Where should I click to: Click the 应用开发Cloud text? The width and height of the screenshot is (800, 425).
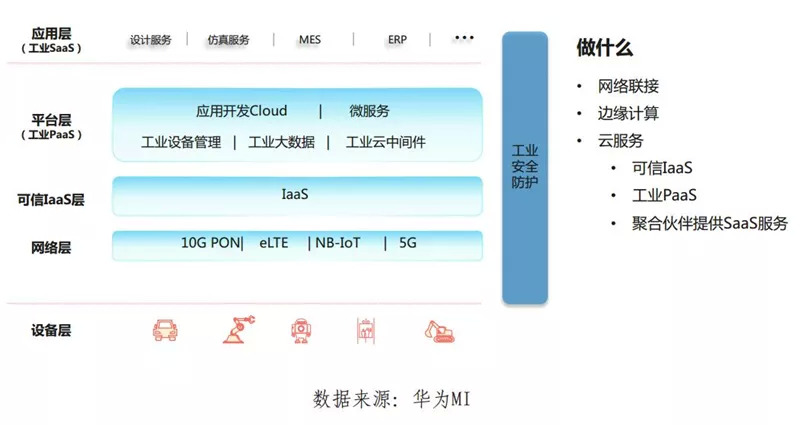pyautogui.click(x=241, y=111)
